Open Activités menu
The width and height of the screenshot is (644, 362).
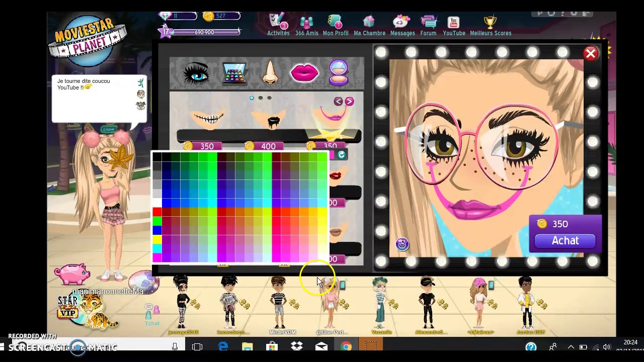click(278, 25)
